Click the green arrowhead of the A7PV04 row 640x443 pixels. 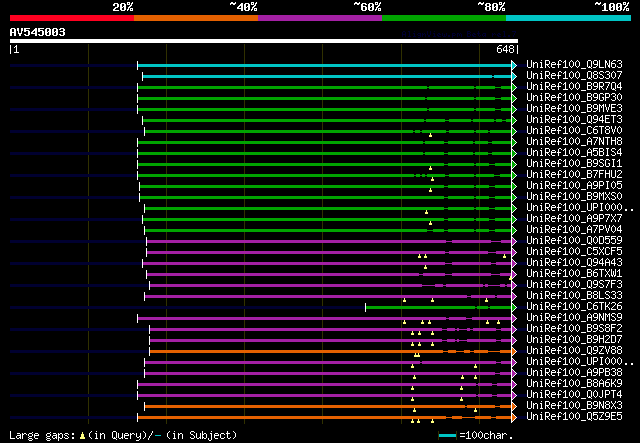click(514, 230)
